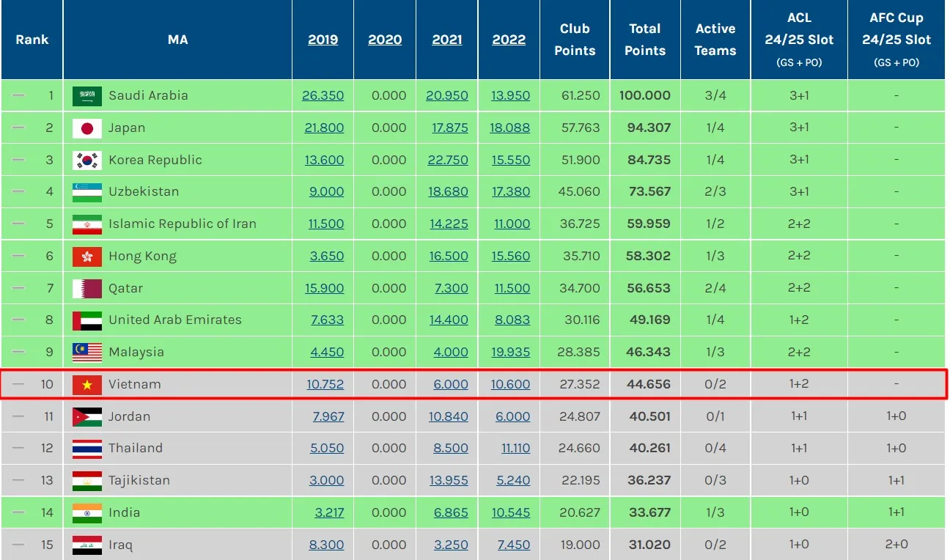Sort table by the 2021 column header
This screenshot has width=950, height=560.
[447, 40]
